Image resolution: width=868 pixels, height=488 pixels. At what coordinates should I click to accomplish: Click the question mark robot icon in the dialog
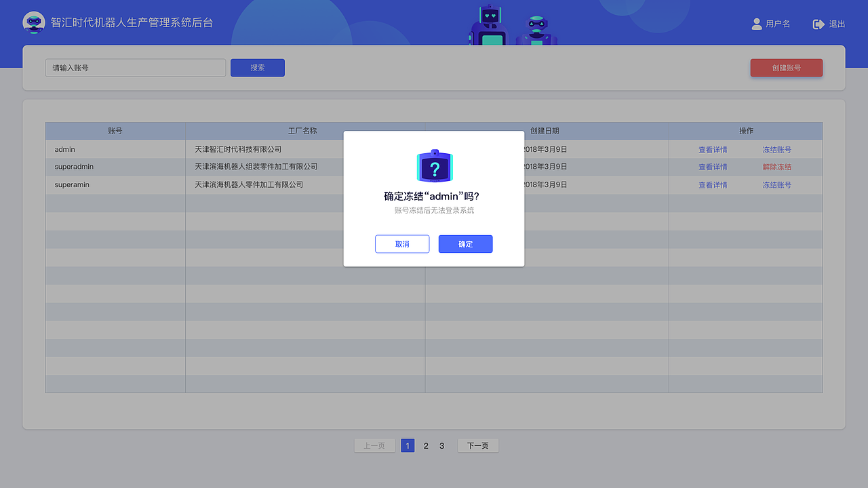(x=434, y=167)
